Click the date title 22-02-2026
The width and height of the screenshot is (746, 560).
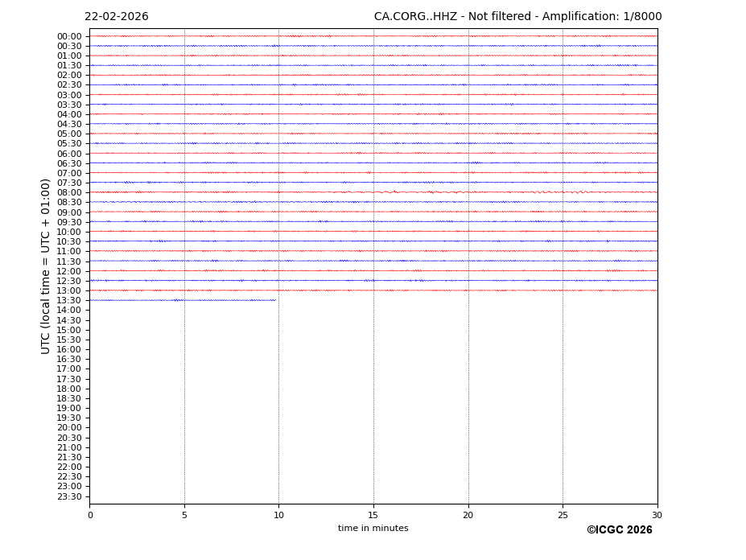click(x=117, y=17)
